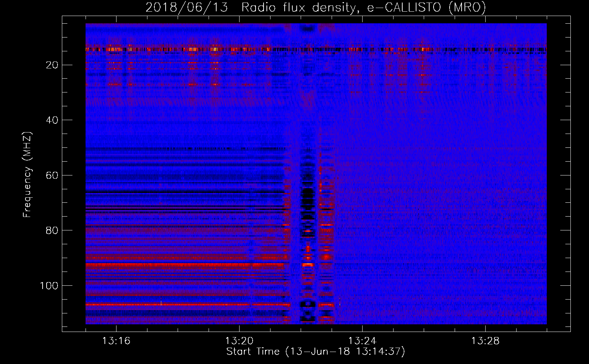Click the 80 MHz frequency tick label
The height and width of the screenshot is (364, 589).
(x=52, y=230)
